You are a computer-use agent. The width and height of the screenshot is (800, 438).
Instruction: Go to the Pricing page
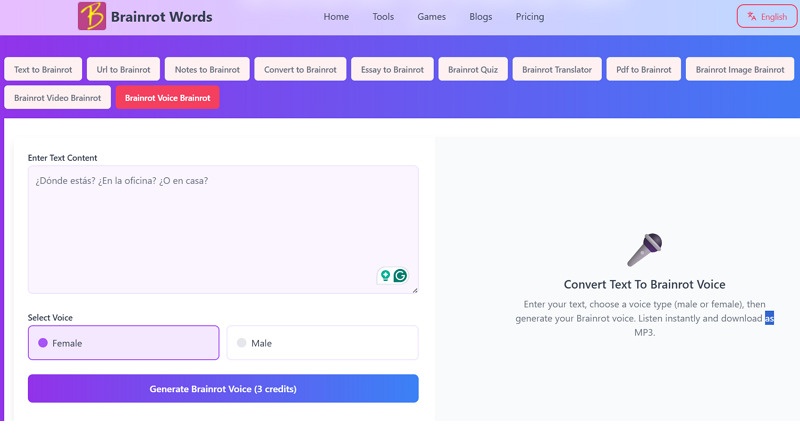coord(530,17)
